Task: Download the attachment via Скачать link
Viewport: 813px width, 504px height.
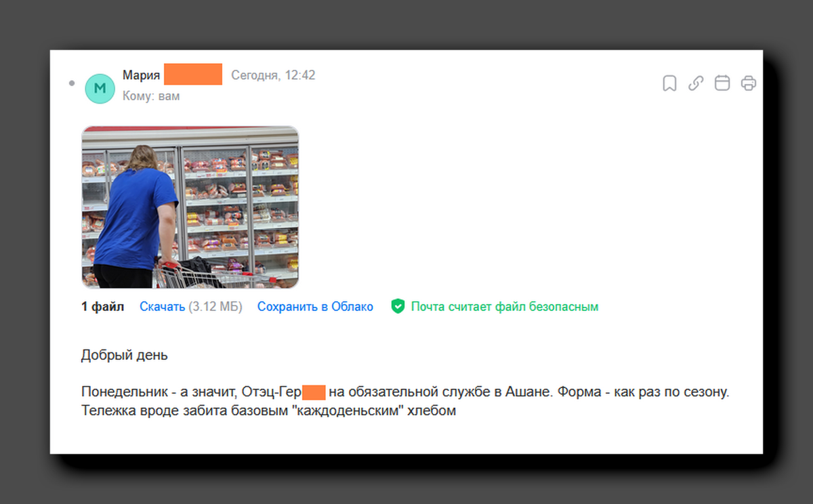Action: point(161,306)
